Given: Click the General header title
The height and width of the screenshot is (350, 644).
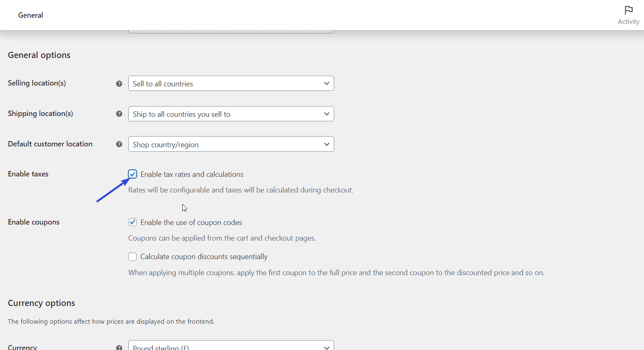Looking at the screenshot, I should coord(30,15).
